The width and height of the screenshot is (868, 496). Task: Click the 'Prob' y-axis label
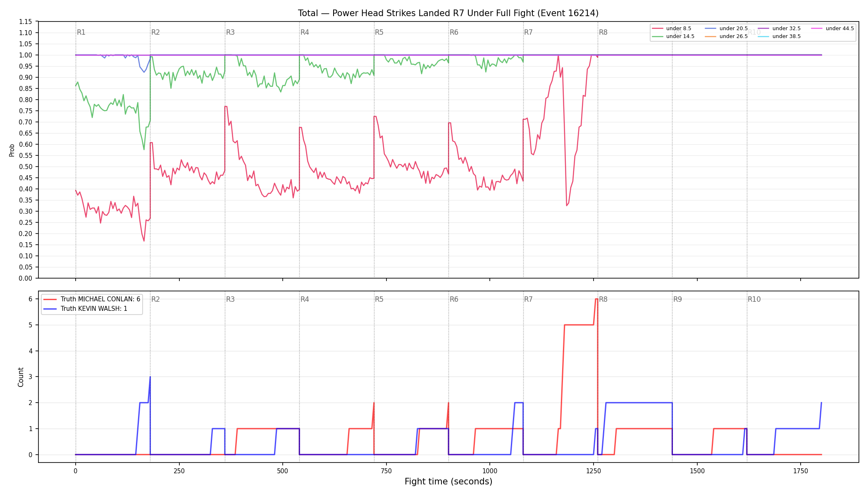tap(12, 150)
